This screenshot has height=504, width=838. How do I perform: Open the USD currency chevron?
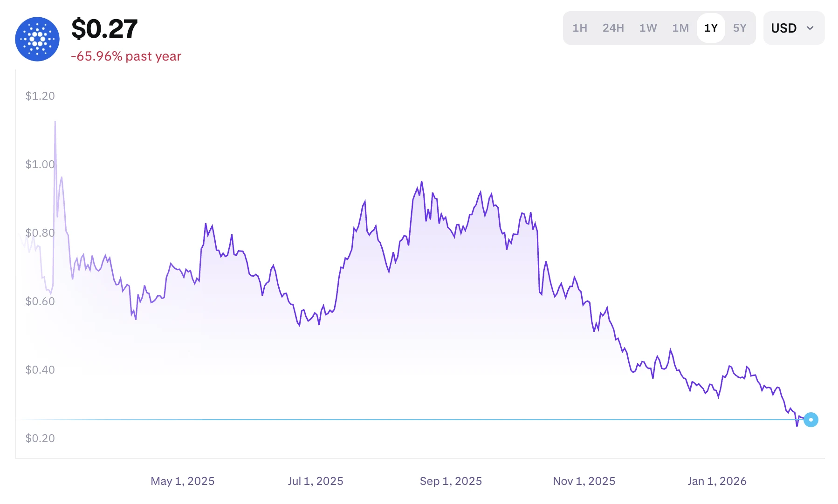pyautogui.click(x=810, y=28)
